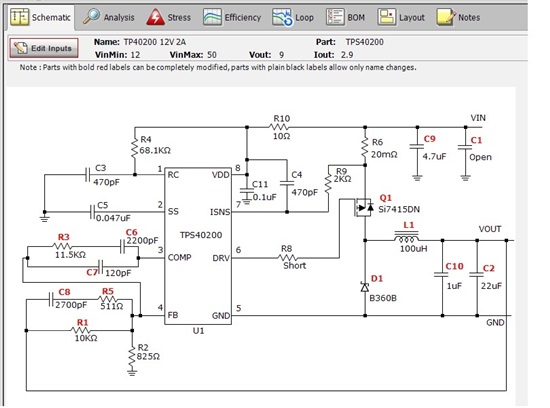
Task: Click the VinMax value 50
Action: [x=212, y=55]
